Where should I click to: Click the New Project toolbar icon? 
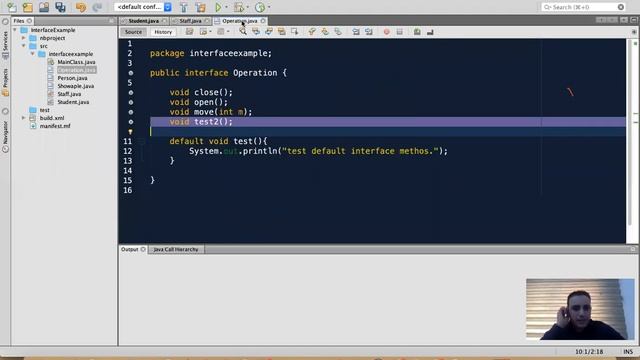pyautogui.click(x=28, y=7)
